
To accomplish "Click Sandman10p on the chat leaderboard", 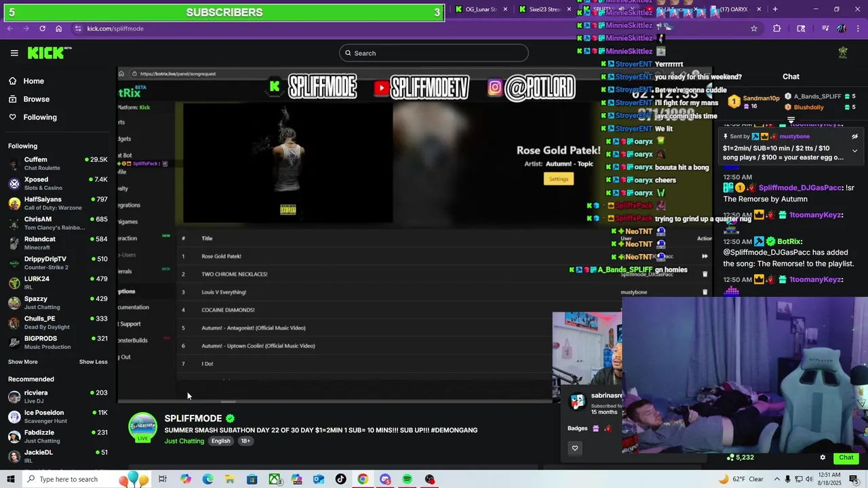I will 761,98.
